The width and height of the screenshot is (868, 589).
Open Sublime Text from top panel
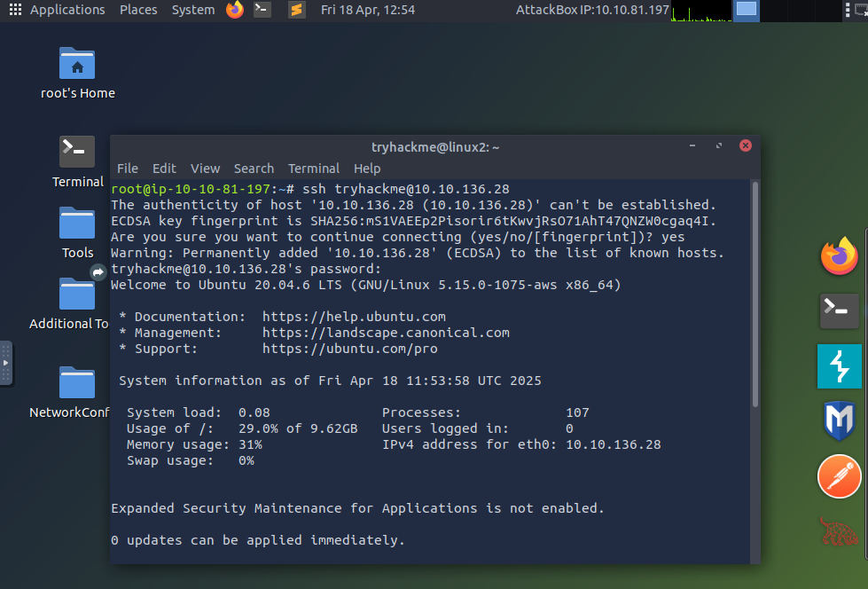pyautogui.click(x=297, y=10)
